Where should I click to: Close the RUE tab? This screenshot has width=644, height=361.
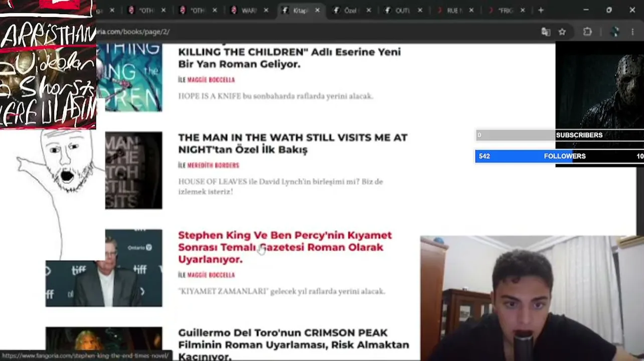(x=471, y=10)
